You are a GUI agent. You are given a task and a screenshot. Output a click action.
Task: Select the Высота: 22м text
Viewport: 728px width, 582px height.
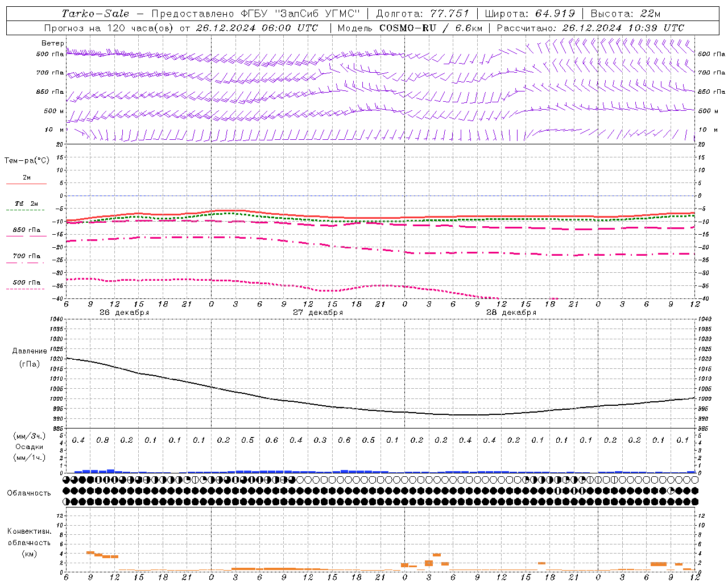(626, 14)
